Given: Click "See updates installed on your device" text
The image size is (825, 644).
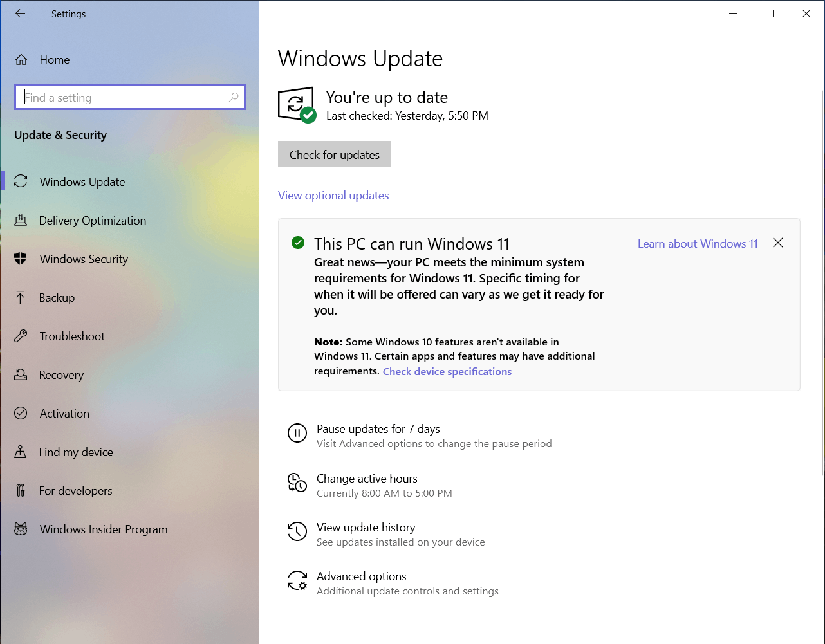Looking at the screenshot, I should click(401, 542).
